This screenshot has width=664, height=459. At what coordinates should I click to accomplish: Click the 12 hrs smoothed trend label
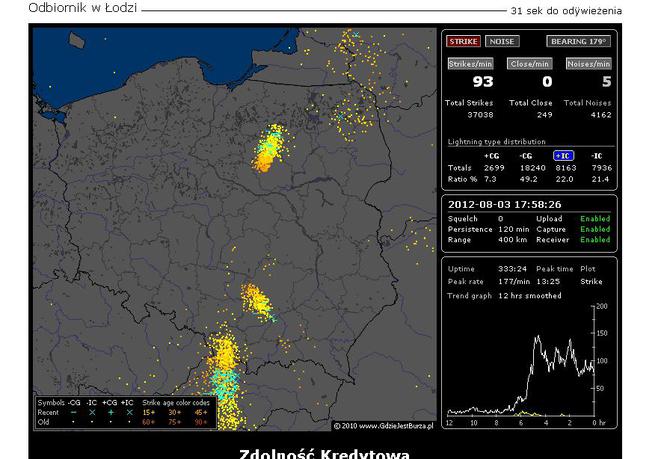click(x=530, y=296)
